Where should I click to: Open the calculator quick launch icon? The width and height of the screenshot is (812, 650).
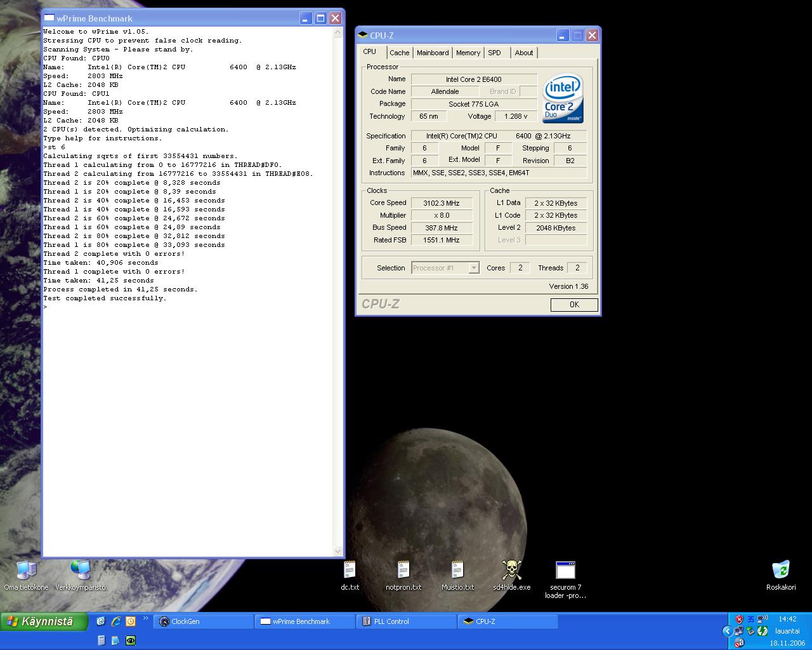click(101, 640)
